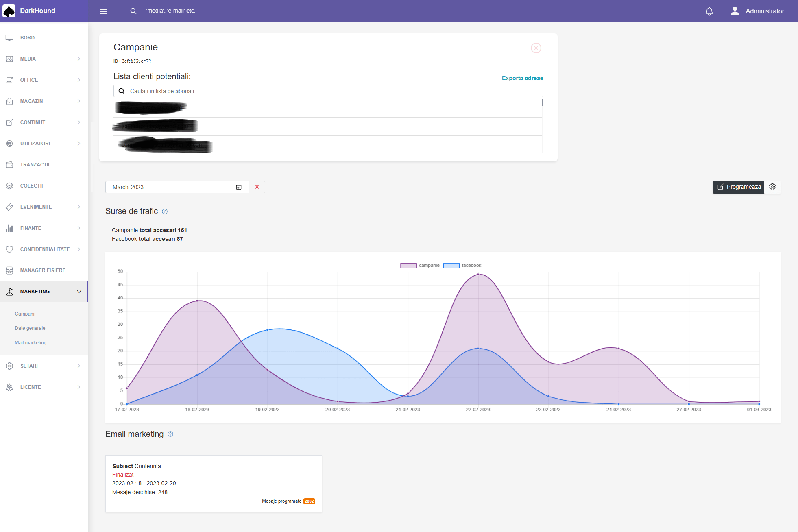
Task: Focus the subscriber list search field
Action: pyautogui.click(x=334, y=91)
